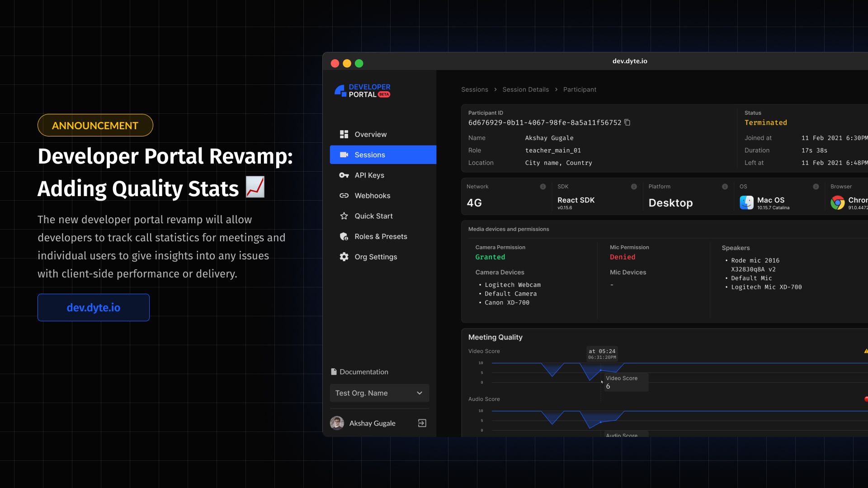Screen dimensions: 868x488
Task: Click the Documentation file icon
Action: click(334, 371)
